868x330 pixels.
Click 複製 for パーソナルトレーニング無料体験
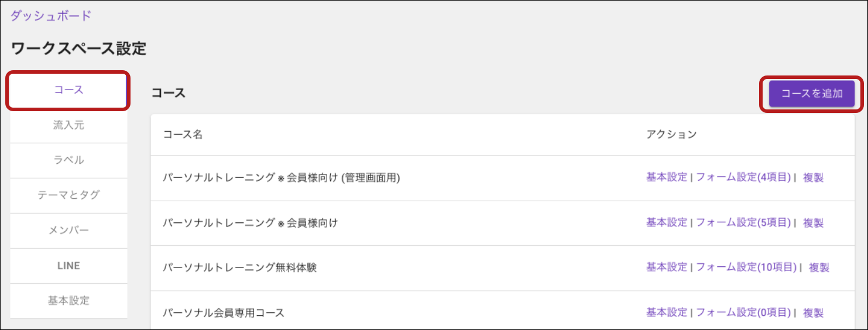(819, 267)
